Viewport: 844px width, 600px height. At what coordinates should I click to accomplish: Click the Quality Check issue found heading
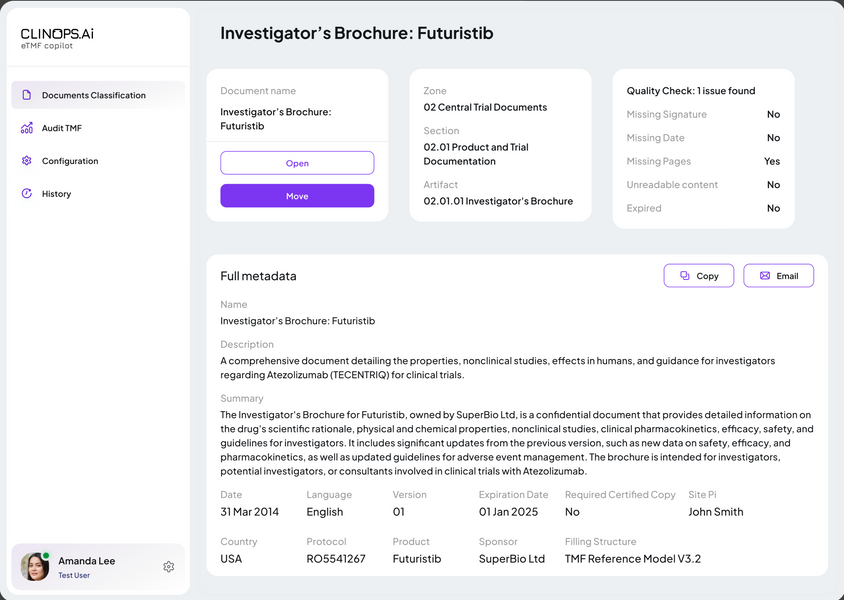tap(691, 91)
